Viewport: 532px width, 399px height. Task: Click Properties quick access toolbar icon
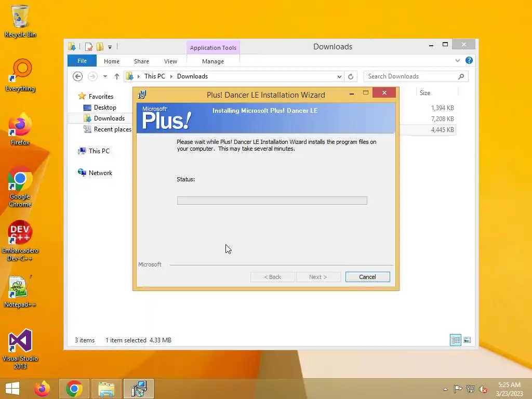pos(88,47)
